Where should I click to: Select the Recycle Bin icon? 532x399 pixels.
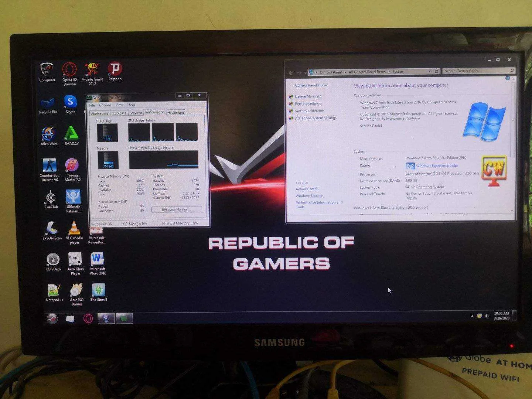(x=48, y=106)
